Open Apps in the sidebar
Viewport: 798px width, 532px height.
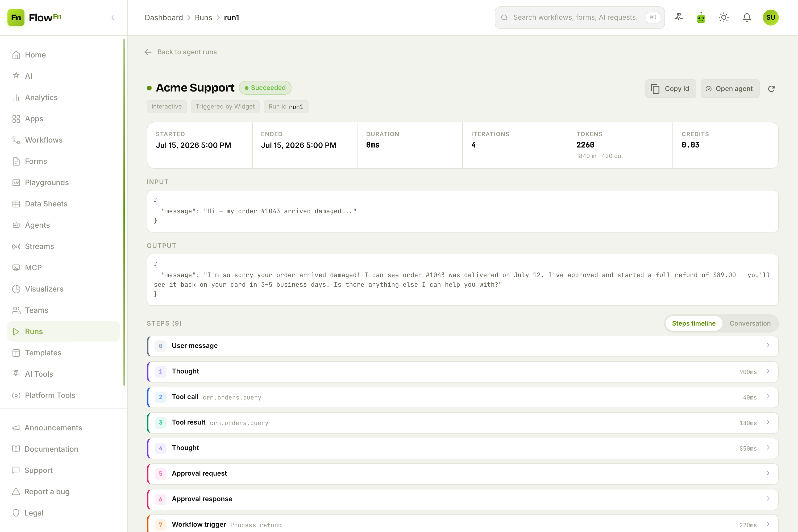(64, 119)
